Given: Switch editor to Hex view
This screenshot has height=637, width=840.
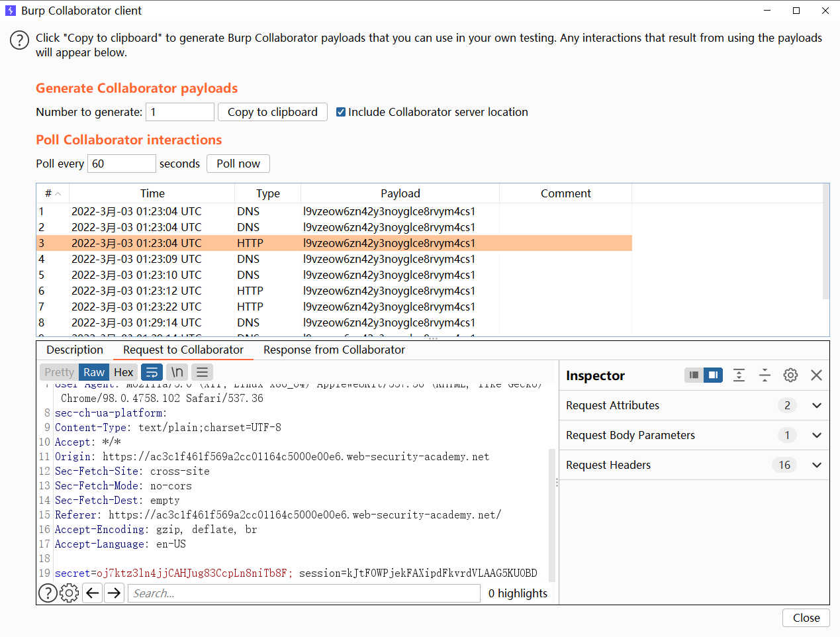Looking at the screenshot, I should pos(124,372).
